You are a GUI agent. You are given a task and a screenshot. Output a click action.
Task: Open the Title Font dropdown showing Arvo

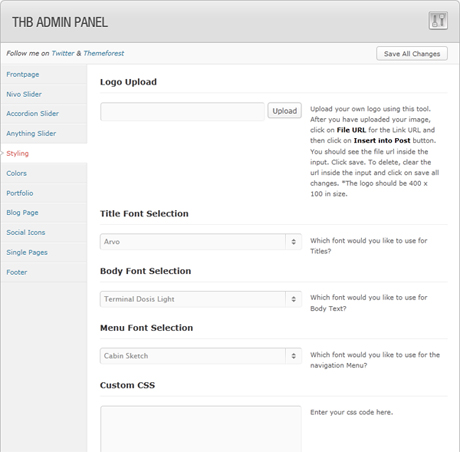[201, 242]
